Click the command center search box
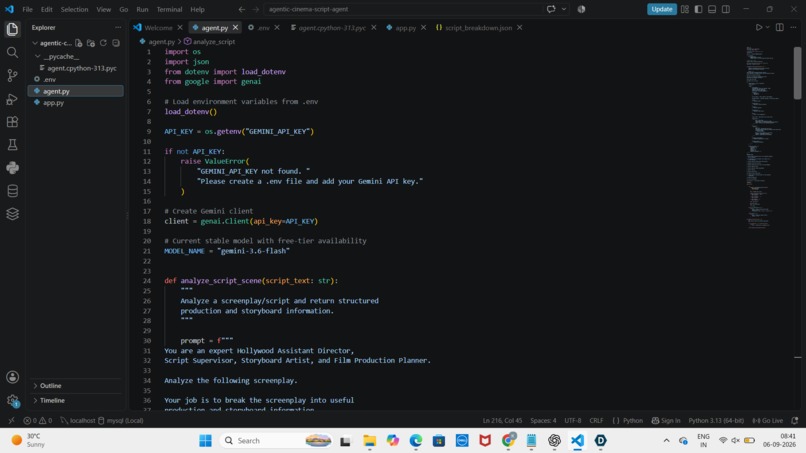 click(x=402, y=9)
